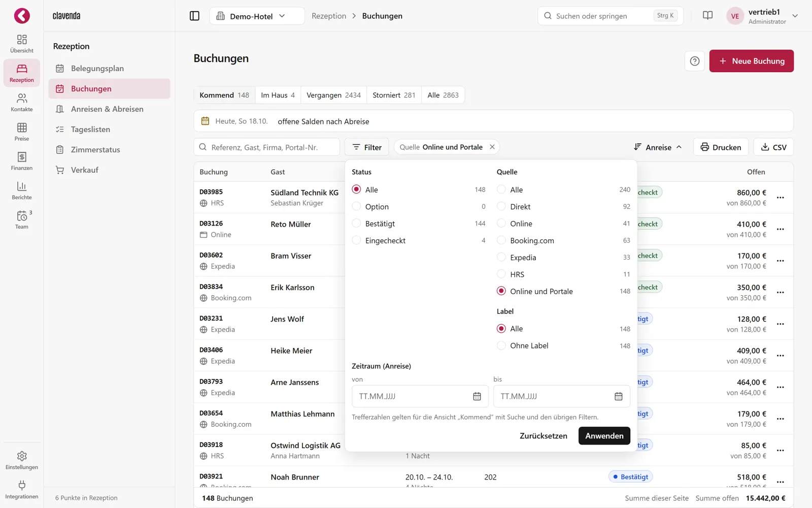Switch to the Im Haus tab
Viewport: 812px width, 508px height.
coord(278,95)
